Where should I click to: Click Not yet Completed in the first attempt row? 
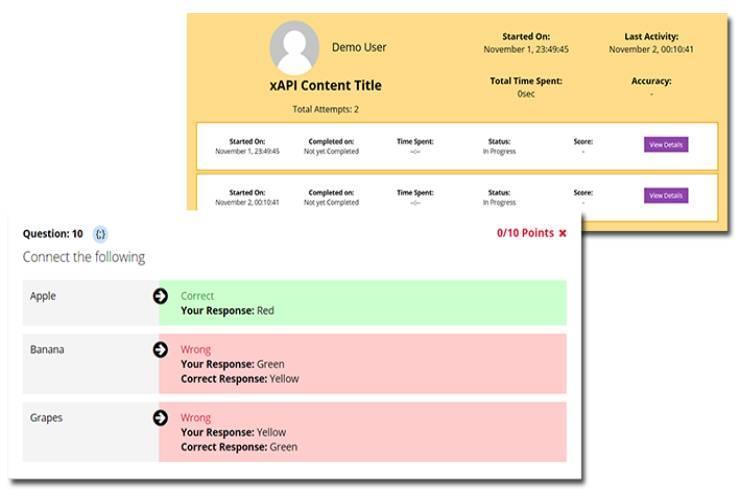331,152
